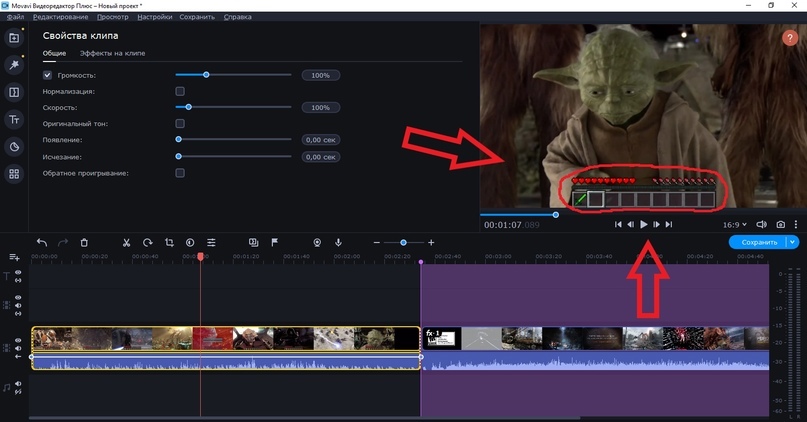Open the preview three-dot options menu
This screenshot has height=422, width=807.
[796, 224]
